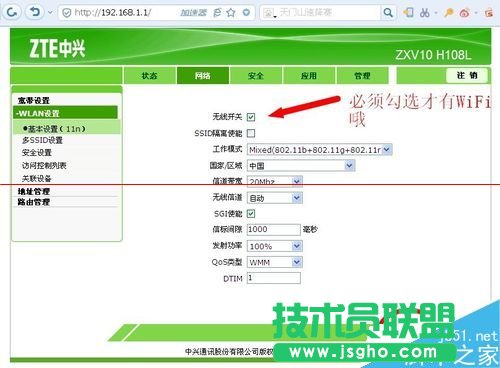The height and width of the screenshot is (368, 500).
Task: Click the 工作模式 label text
Action: [227, 149]
